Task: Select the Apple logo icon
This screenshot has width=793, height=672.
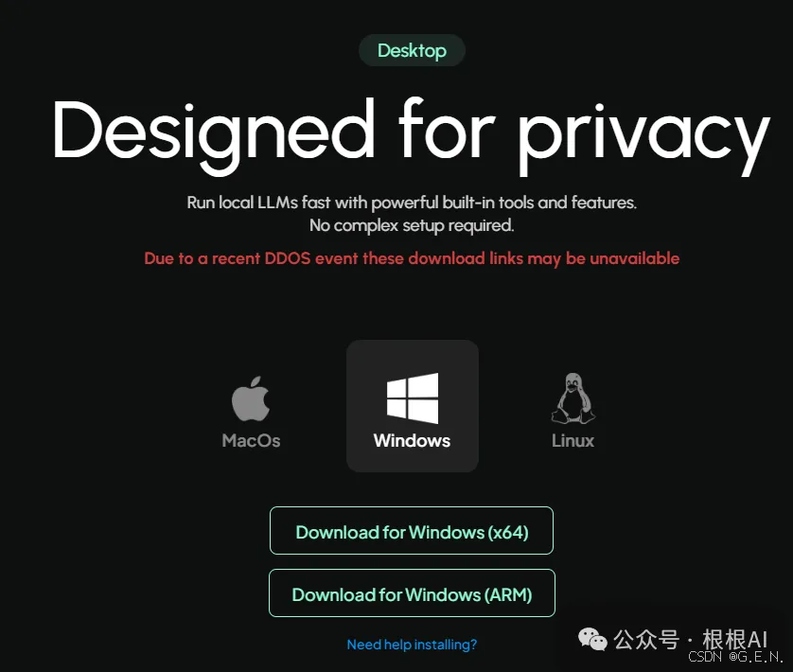Action: pos(251,398)
